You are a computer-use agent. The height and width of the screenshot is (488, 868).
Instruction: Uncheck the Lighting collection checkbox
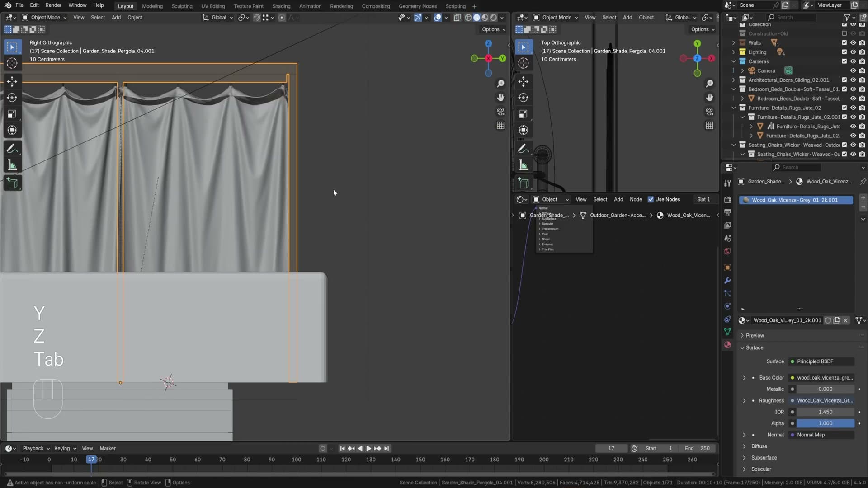point(844,52)
